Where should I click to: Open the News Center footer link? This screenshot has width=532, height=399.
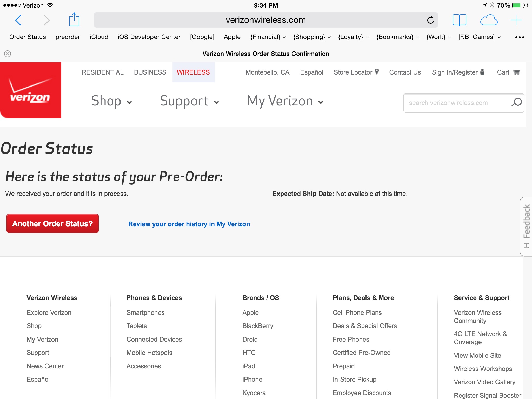(45, 366)
